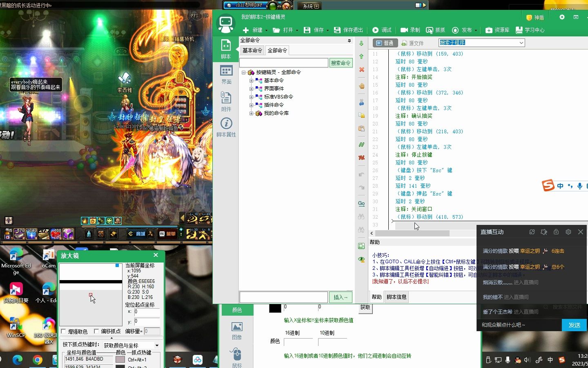This screenshot has height=368, width=588.
Task: Open the settings gear in title bar
Action: (x=562, y=17)
